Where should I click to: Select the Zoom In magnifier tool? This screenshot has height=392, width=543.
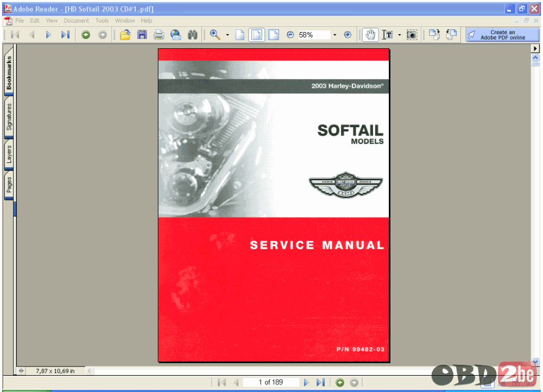click(215, 35)
